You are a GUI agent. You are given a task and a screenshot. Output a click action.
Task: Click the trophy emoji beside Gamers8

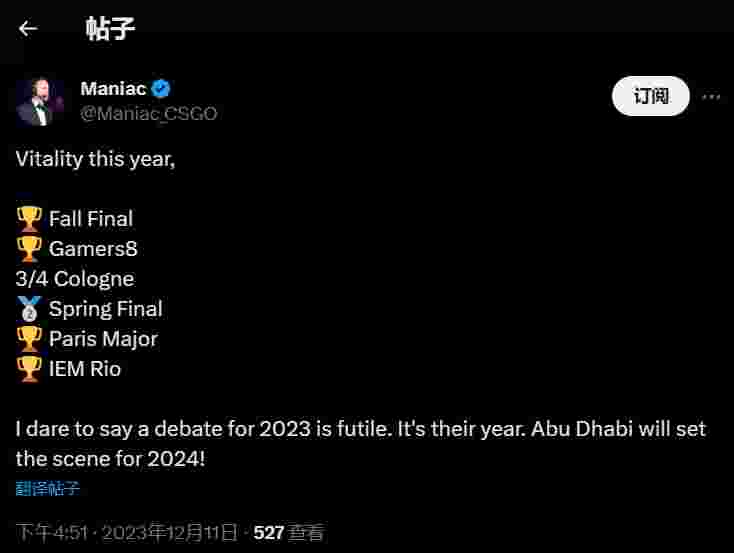pyautogui.click(x=29, y=248)
